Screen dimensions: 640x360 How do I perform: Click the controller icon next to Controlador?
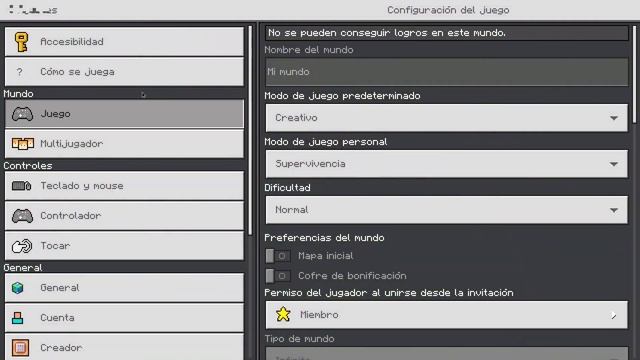pyautogui.click(x=22, y=216)
